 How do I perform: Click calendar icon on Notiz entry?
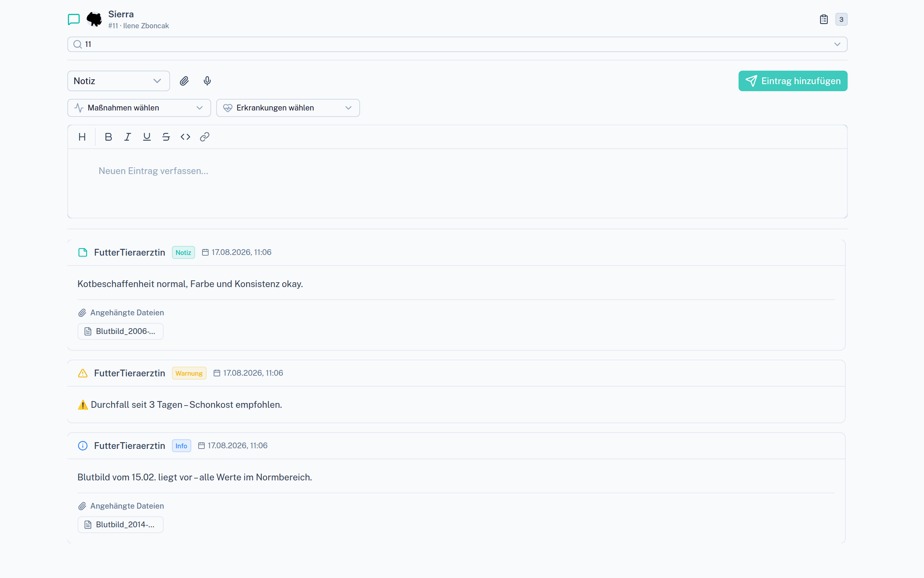coord(205,252)
